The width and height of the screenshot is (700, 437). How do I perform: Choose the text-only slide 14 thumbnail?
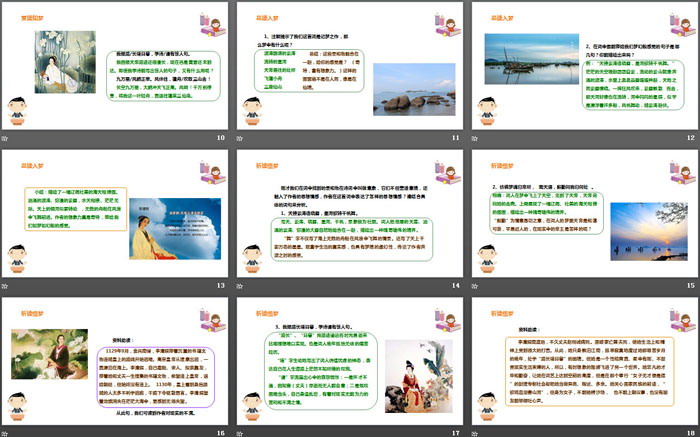pyautogui.click(x=347, y=212)
